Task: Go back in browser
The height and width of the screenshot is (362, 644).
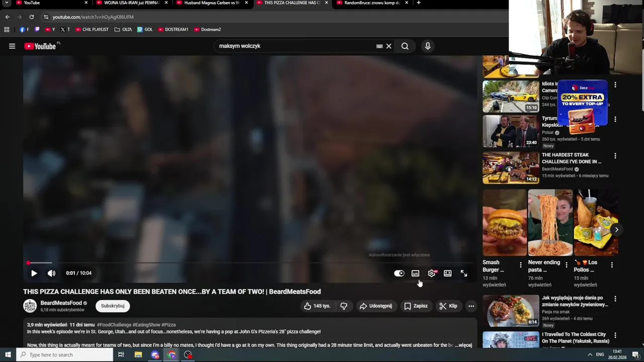Action: [x=7, y=17]
